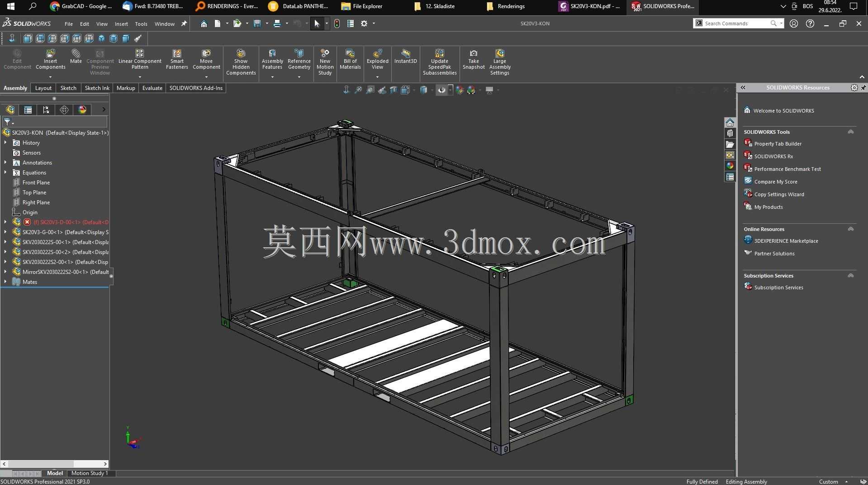Click the Rebuild traffic light icon
This screenshot has height=485, width=868.
(337, 24)
